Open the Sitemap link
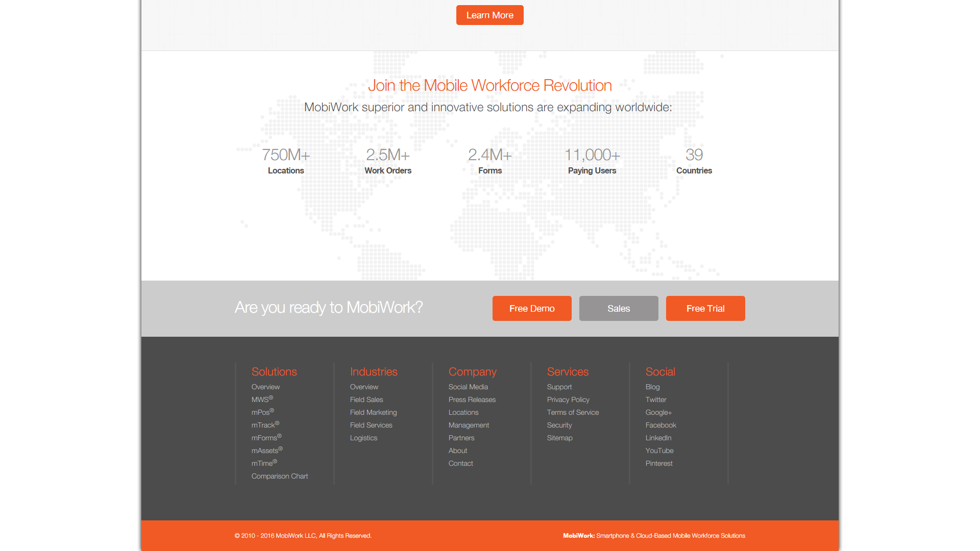This screenshot has width=980, height=551. coord(559,438)
